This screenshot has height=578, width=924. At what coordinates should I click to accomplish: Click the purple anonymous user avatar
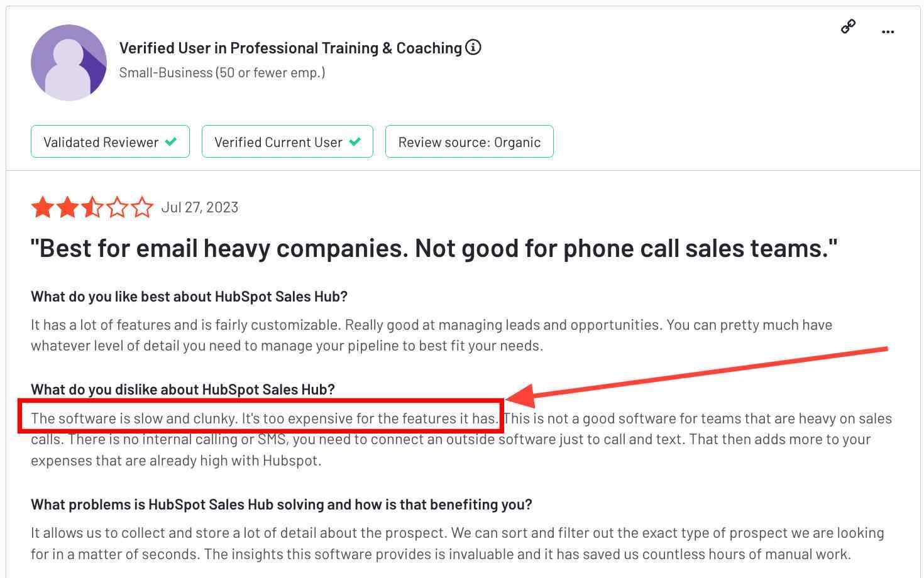69,62
